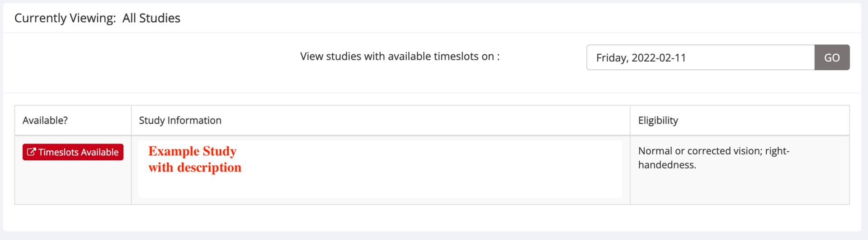Click the "View studies with available timeslots on" label
868x240 pixels.
[400, 57]
